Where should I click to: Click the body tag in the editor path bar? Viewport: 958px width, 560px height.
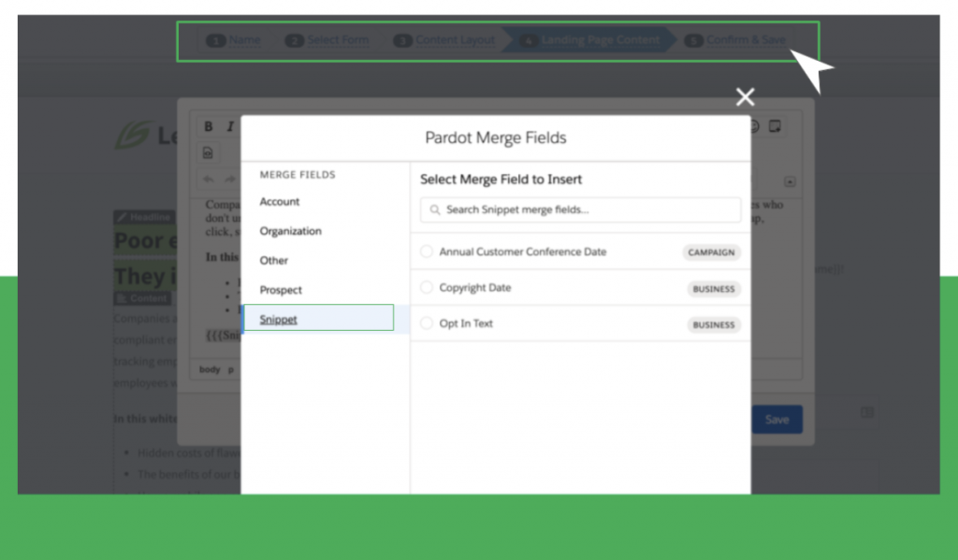pos(210,369)
